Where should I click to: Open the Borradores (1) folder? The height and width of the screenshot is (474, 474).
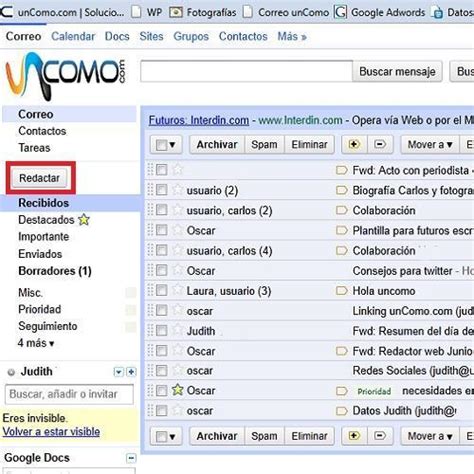55,271
